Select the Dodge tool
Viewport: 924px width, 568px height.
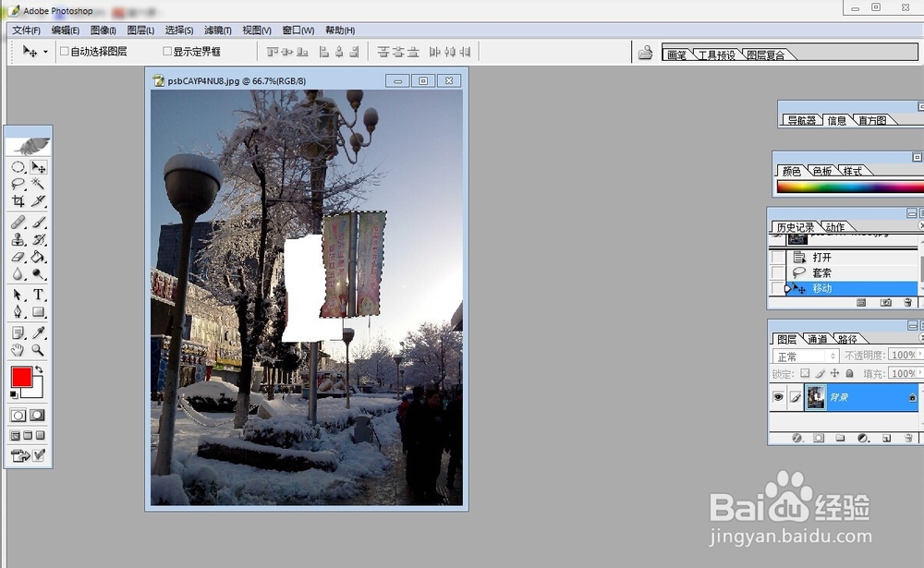(38, 273)
